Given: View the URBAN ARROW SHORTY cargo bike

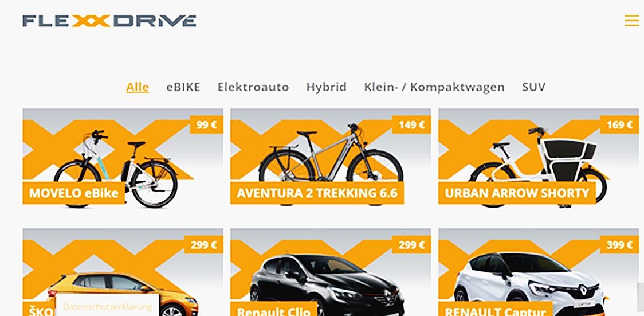Looking at the screenshot, I should pos(539,157).
